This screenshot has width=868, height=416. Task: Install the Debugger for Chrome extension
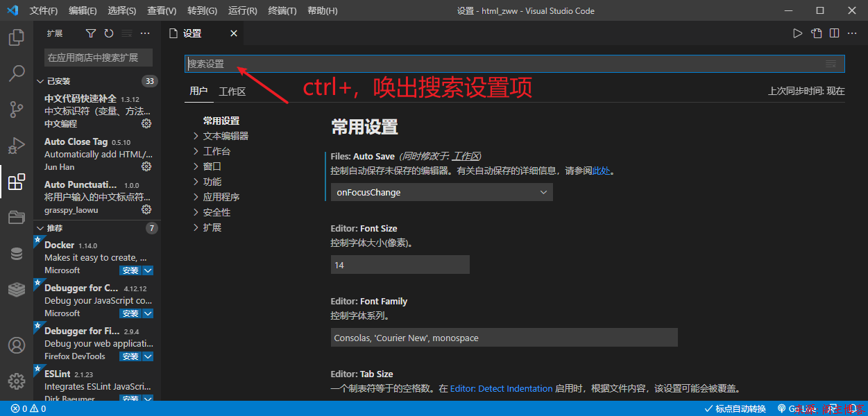click(x=130, y=313)
